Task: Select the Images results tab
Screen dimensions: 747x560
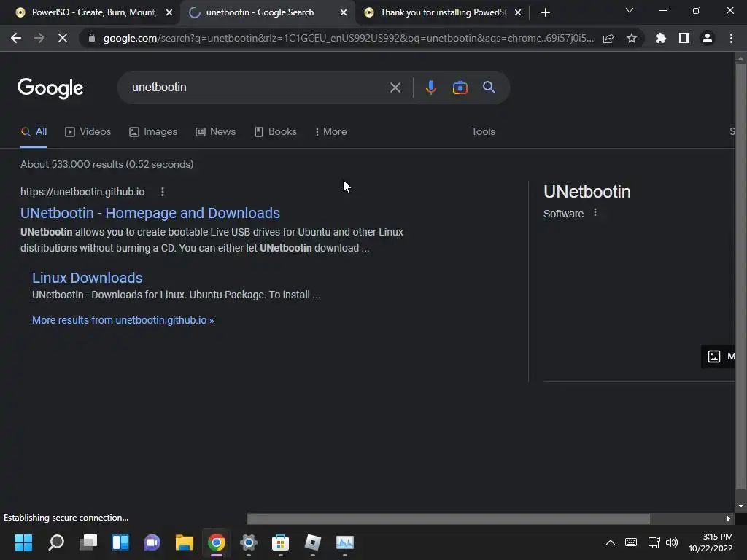Action: [153, 131]
